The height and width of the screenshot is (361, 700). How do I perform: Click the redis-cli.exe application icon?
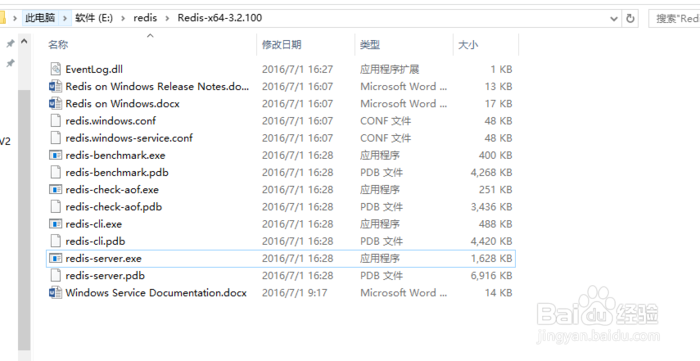pos(55,224)
